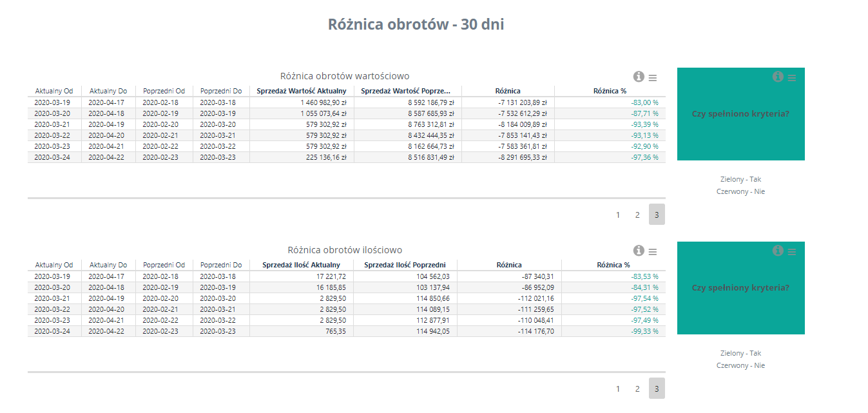Screen dimensions: 868x413
Task: Select quantity 114 942,05
Action: [433, 331]
